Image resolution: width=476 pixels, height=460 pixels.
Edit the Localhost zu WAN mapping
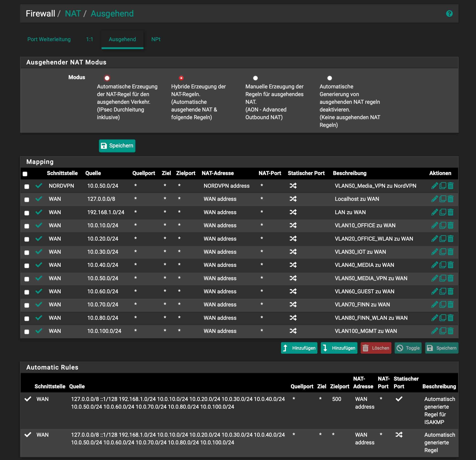pyautogui.click(x=434, y=199)
